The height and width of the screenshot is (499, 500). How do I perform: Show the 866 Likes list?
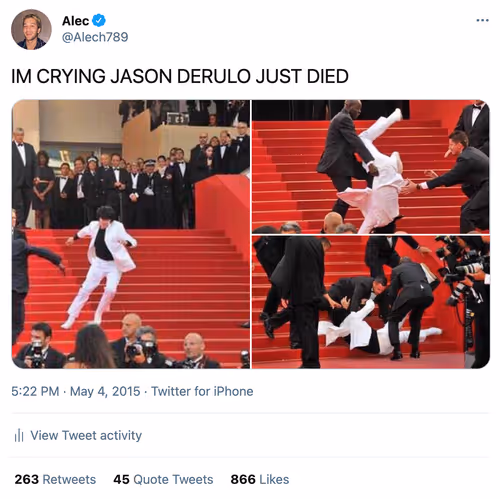point(260,479)
